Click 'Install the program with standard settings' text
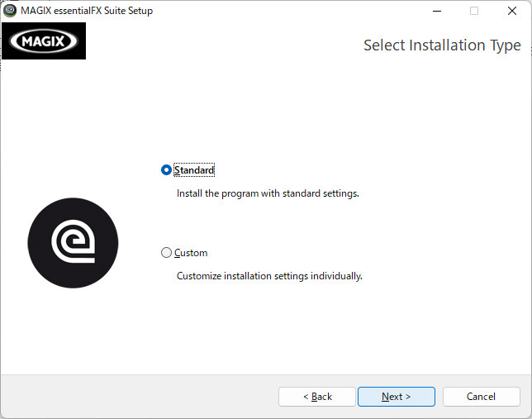The height and width of the screenshot is (419, 532). (x=268, y=193)
